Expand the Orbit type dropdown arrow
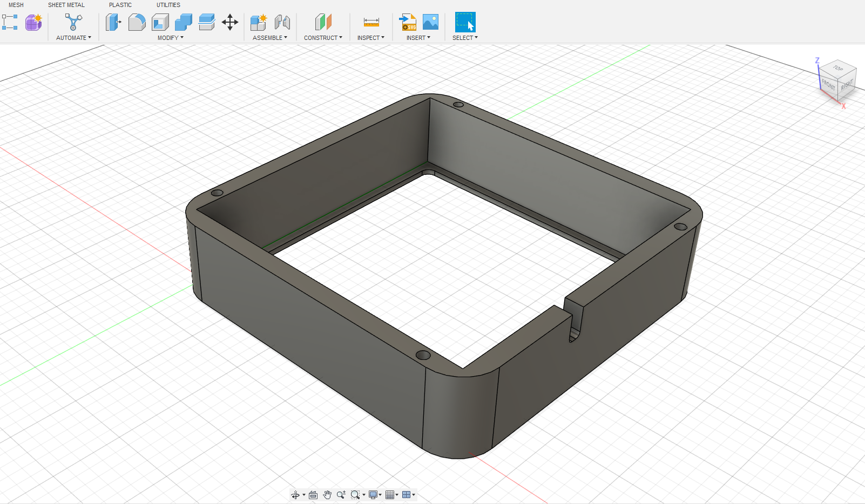Viewport: 865px width, 504px height. click(x=304, y=495)
